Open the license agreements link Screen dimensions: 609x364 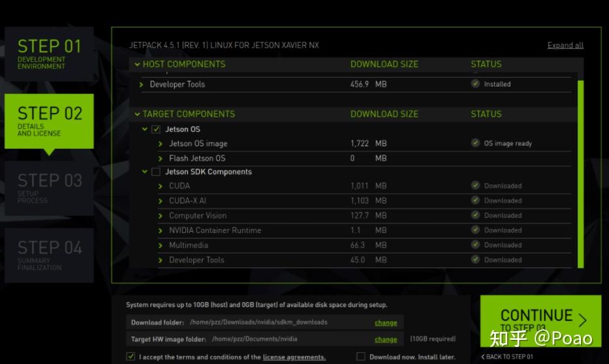(294, 357)
